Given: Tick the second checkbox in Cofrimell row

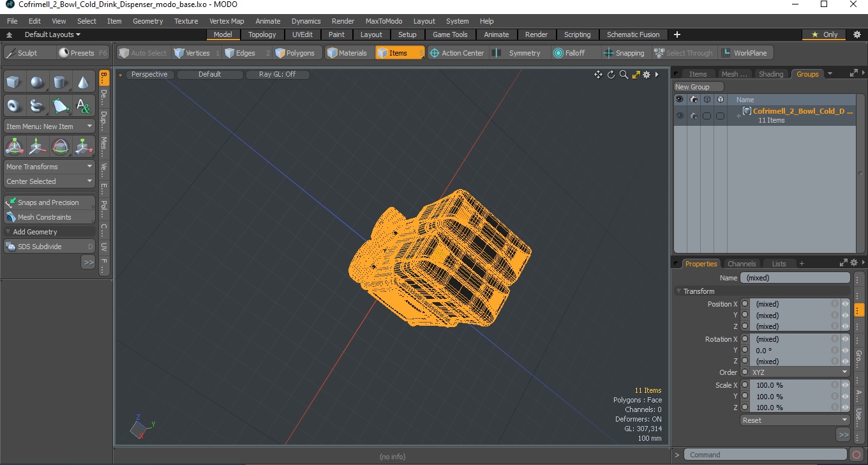Looking at the screenshot, I should 720,116.
